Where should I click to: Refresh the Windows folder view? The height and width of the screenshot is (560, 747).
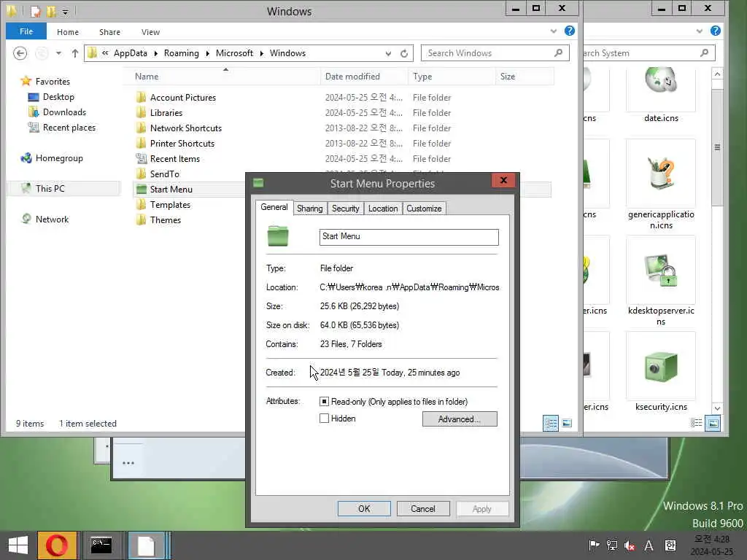pos(404,53)
